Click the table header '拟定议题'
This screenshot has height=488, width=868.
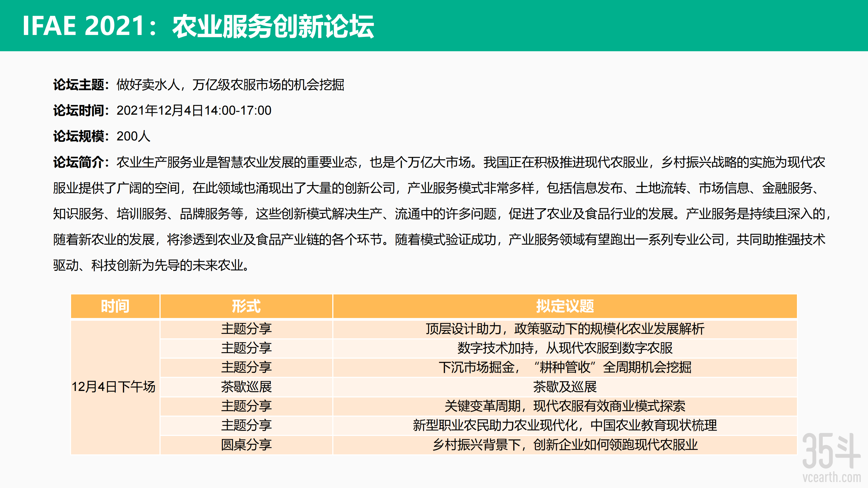click(x=565, y=306)
